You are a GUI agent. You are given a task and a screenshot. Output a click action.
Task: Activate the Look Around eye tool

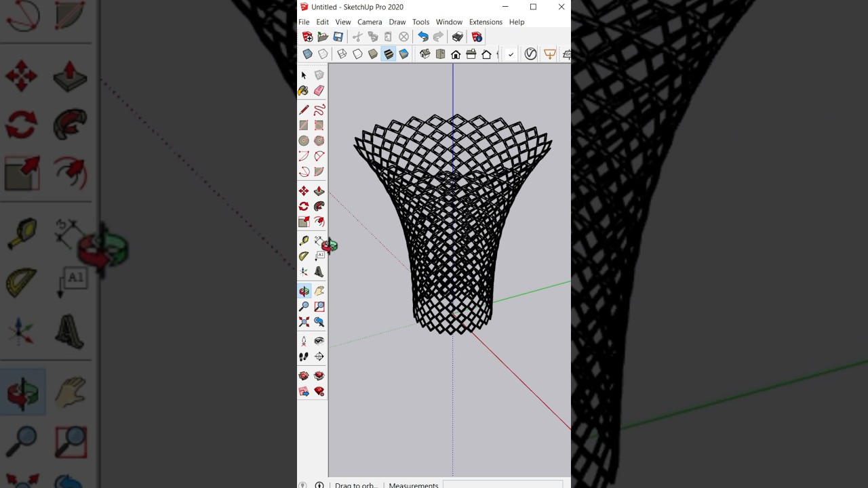pyautogui.click(x=319, y=342)
